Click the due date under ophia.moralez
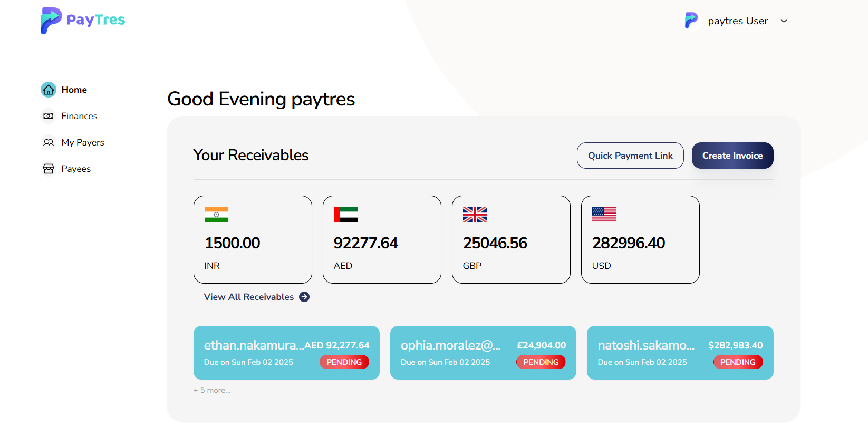Image resolution: width=868 pixels, height=446 pixels. pos(445,362)
